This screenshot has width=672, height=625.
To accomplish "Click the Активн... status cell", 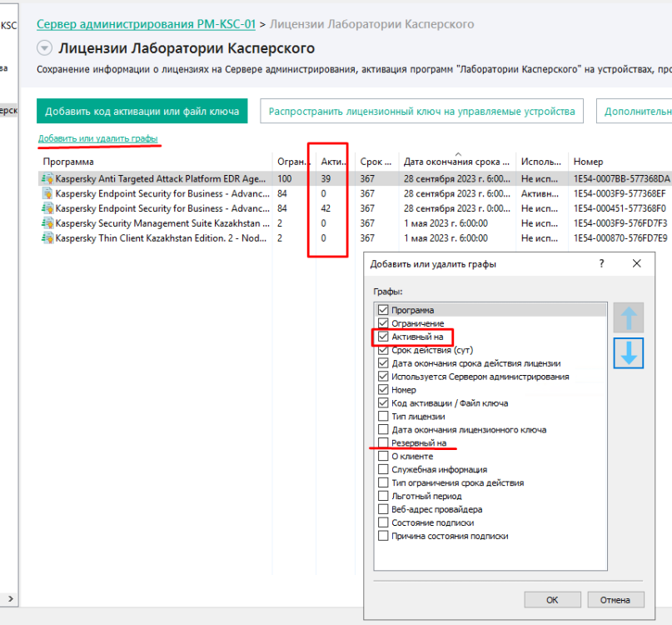I will point(540,193).
